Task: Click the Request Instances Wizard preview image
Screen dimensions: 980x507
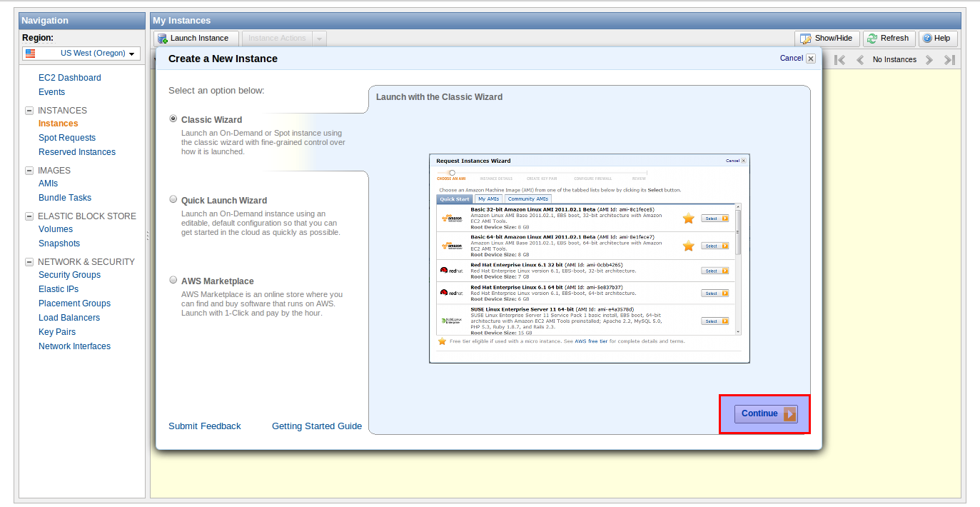Action: pyautogui.click(x=590, y=258)
